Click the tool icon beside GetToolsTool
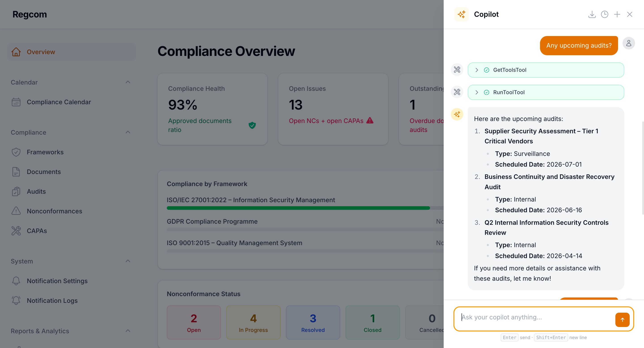Screen dimensions: 644x348 click(x=457, y=70)
